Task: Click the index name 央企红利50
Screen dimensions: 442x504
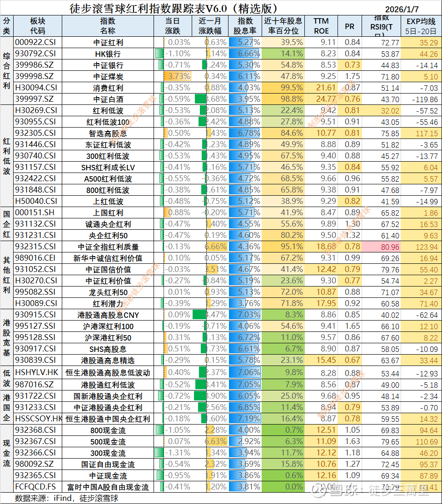Action: pos(108,236)
